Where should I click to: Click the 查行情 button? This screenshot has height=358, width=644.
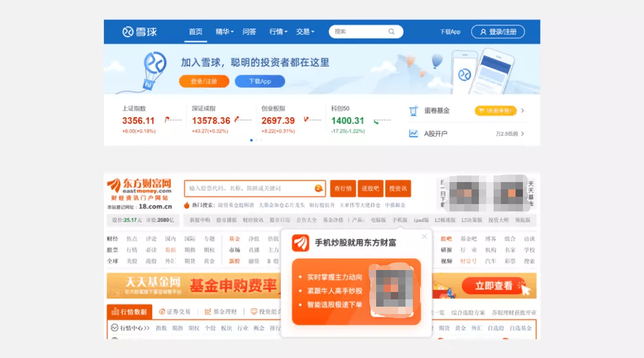pos(342,188)
